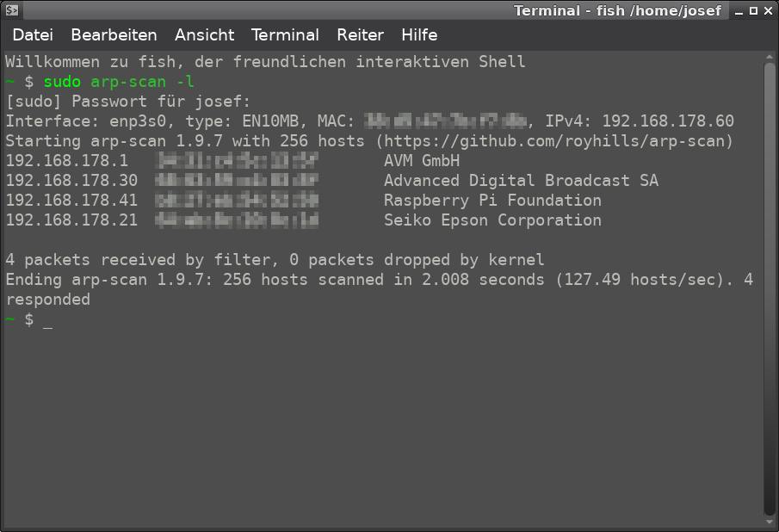Open the Bearbeiten menu
The width and height of the screenshot is (779, 532).
click(x=114, y=35)
